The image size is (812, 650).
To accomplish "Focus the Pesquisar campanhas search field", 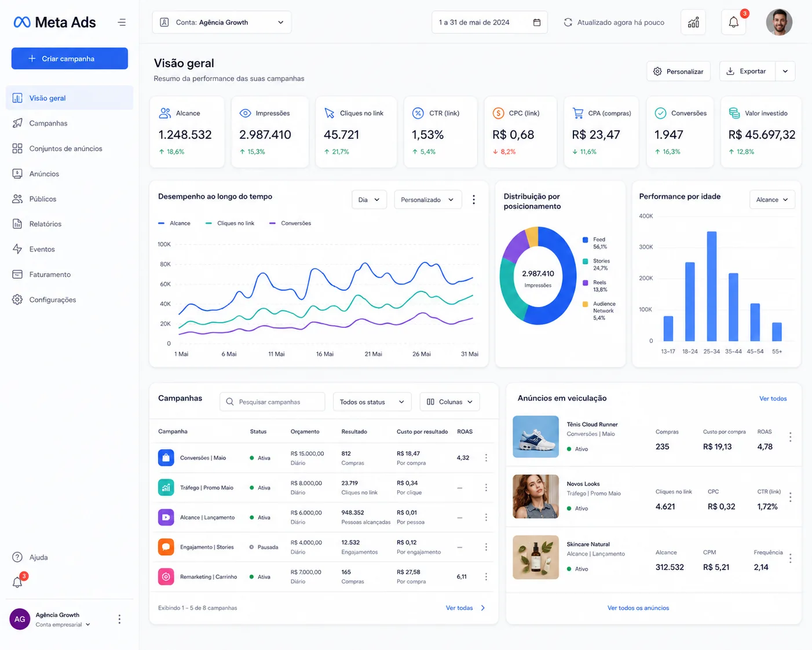I will pos(272,402).
